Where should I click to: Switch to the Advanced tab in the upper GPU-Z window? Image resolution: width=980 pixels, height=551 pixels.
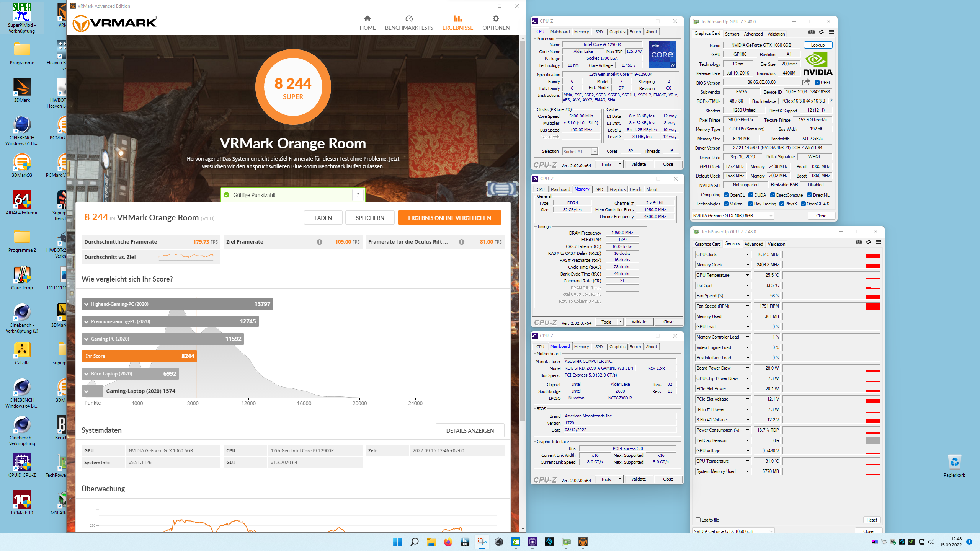753,34
